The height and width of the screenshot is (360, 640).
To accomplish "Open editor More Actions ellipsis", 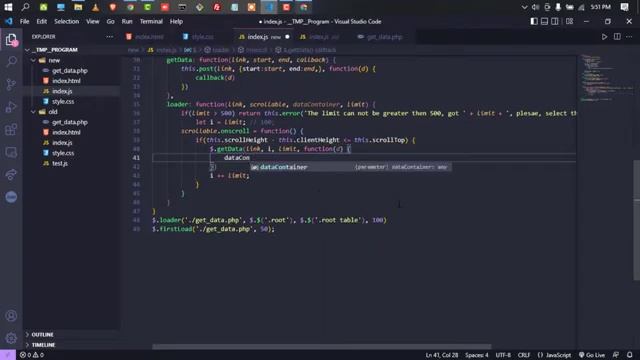I will click(x=629, y=37).
